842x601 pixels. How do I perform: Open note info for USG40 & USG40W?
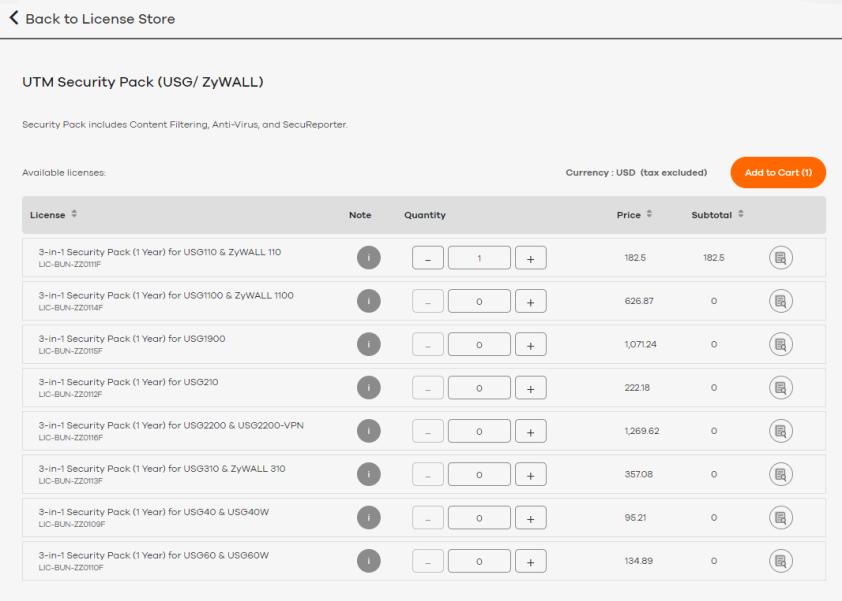tap(369, 518)
